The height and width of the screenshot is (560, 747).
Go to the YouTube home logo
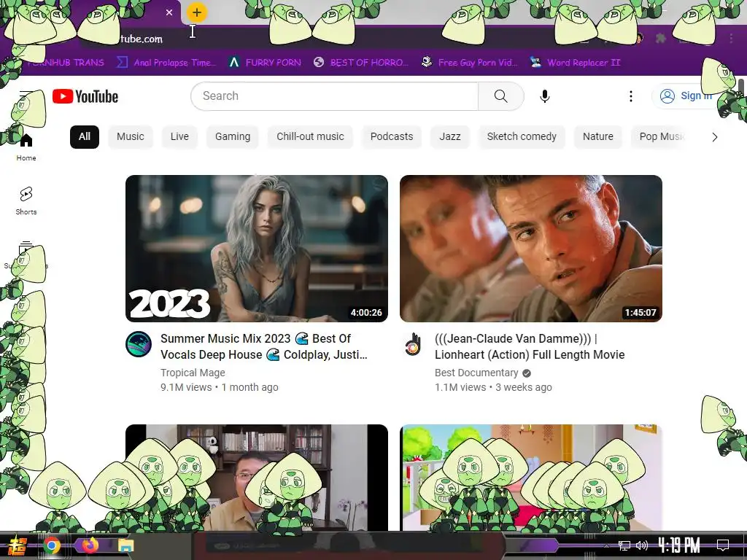tap(85, 96)
